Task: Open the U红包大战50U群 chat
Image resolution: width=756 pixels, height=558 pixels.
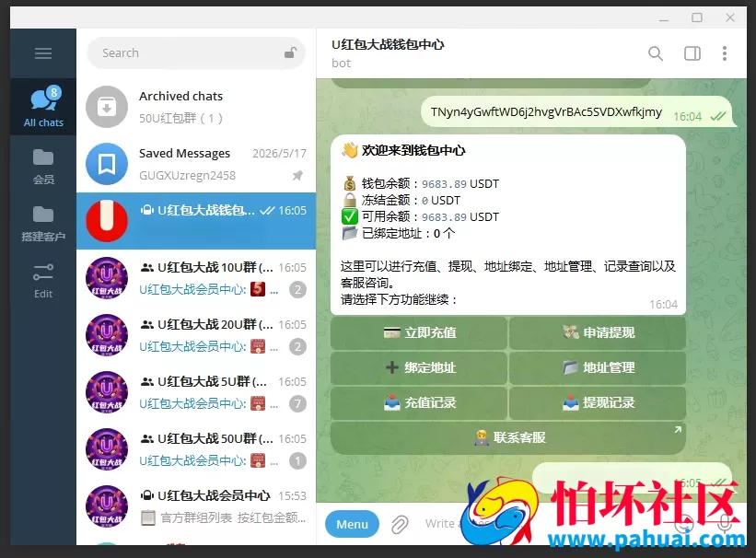Action: (196, 449)
